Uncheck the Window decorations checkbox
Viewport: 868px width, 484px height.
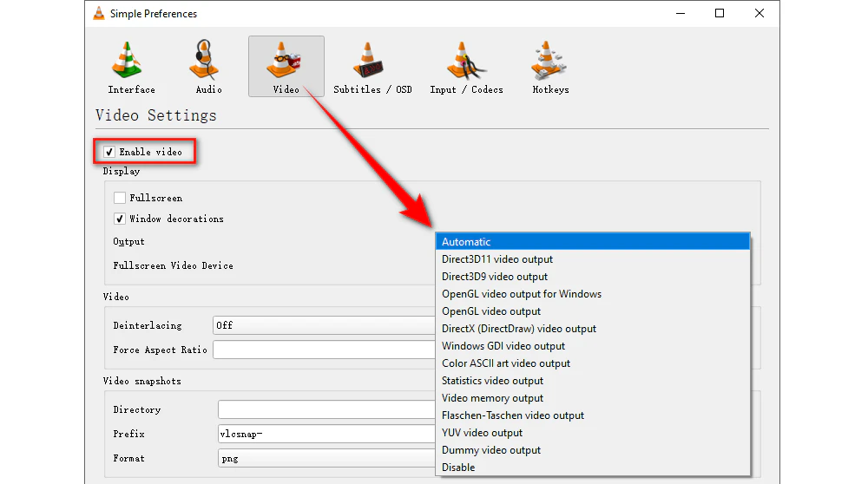click(120, 219)
